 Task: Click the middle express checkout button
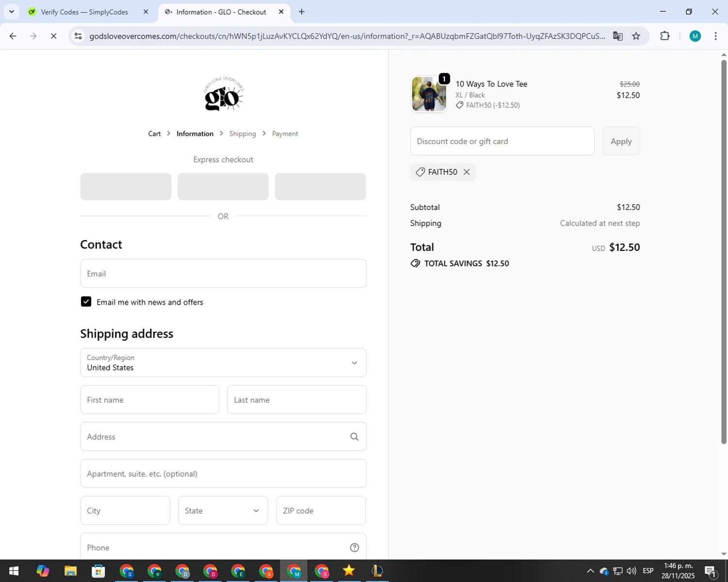(x=223, y=187)
